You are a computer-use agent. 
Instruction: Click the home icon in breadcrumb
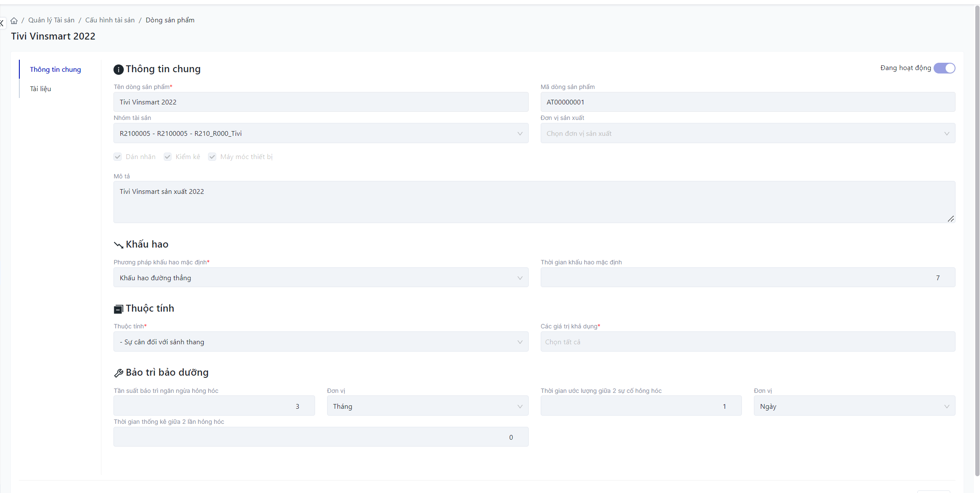tap(14, 21)
